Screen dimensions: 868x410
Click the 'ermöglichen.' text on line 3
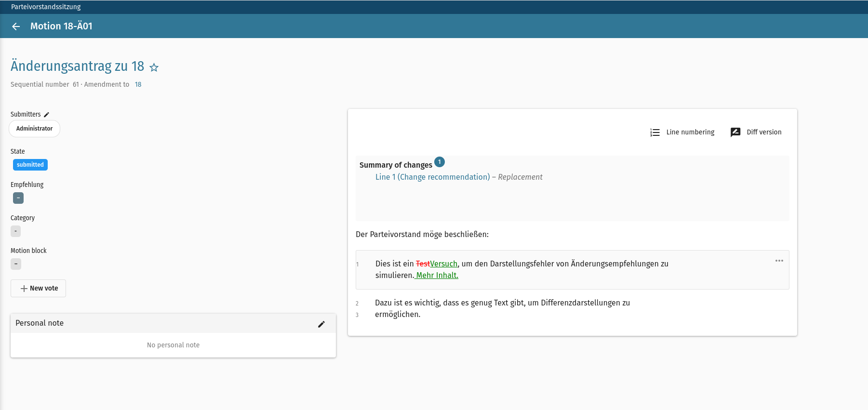coord(398,315)
